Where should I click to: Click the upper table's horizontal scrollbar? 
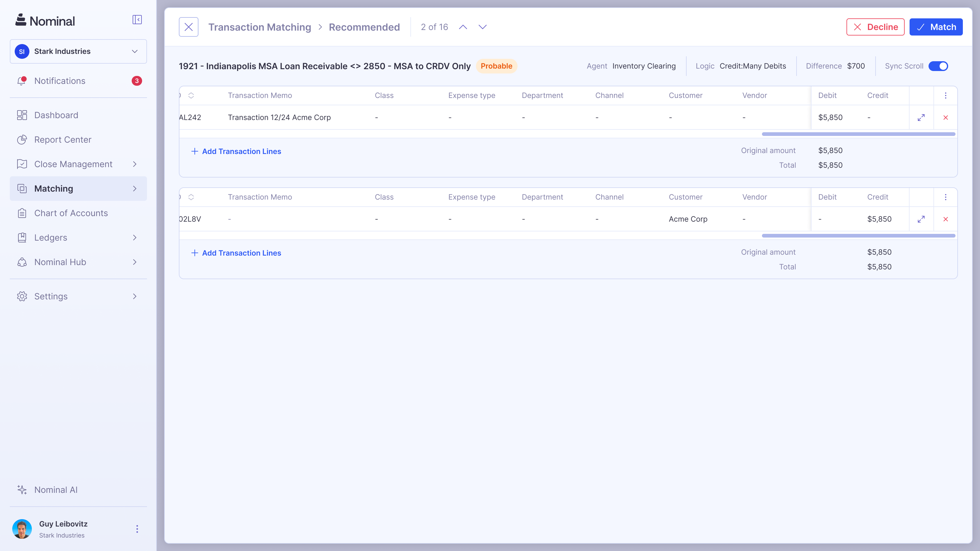(x=858, y=134)
